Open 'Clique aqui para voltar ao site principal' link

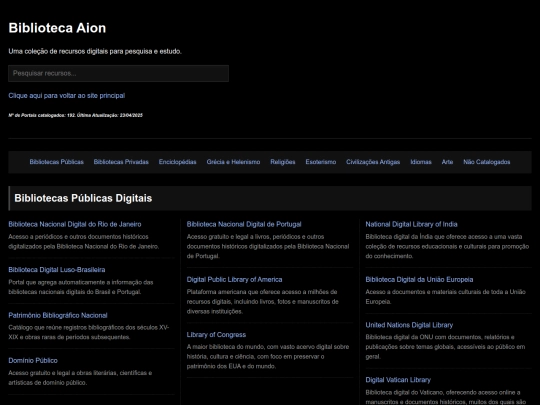66,96
